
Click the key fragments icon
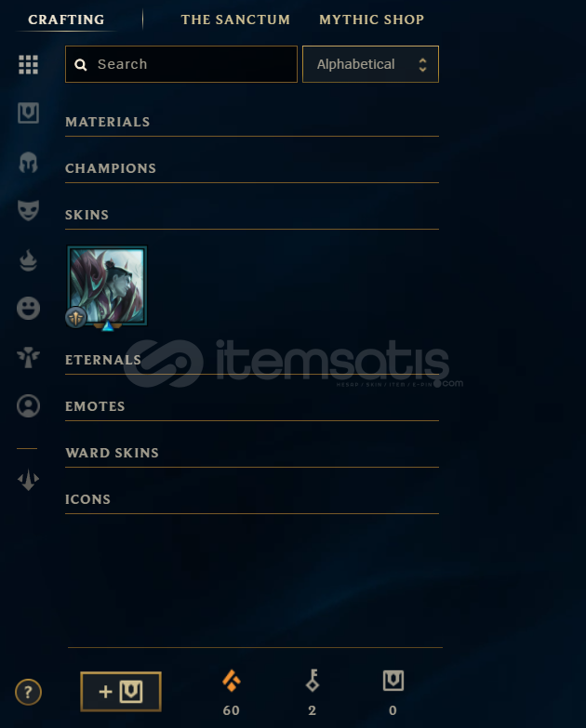coord(312,681)
